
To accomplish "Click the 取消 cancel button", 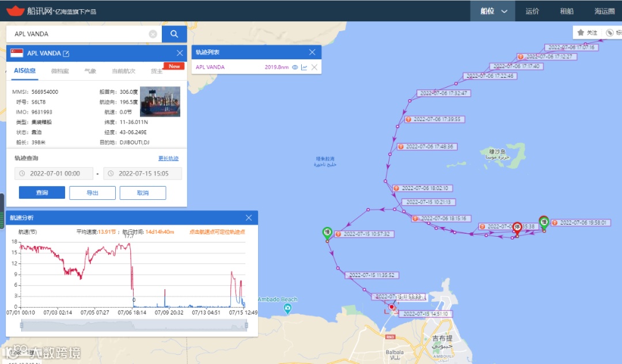I will (143, 193).
